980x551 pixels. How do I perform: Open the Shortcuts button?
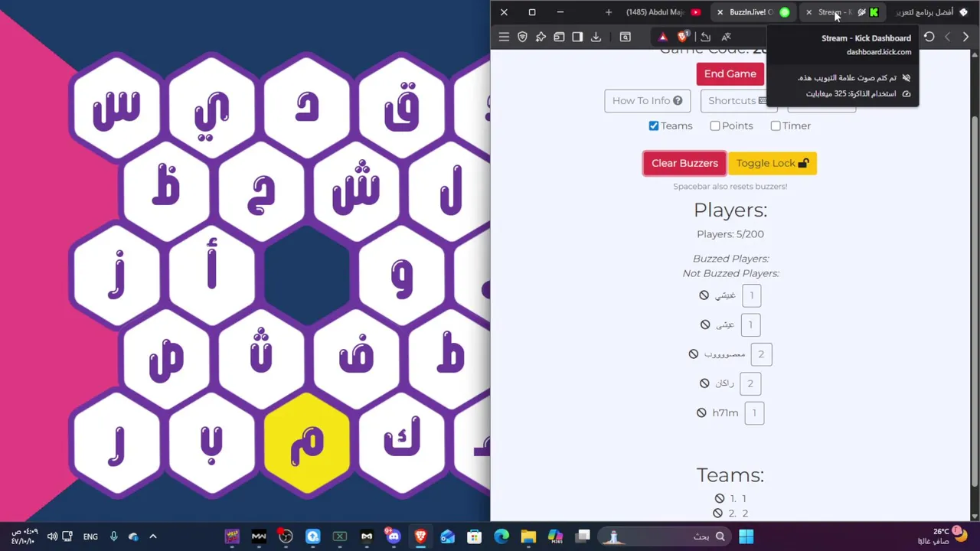click(x=737, y=100)
